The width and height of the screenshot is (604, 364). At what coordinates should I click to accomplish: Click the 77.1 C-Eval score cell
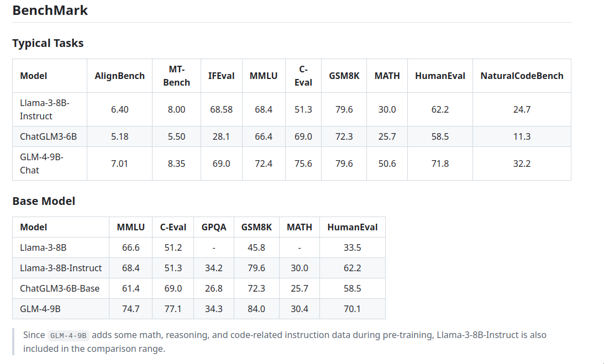[x=173, y=309]
